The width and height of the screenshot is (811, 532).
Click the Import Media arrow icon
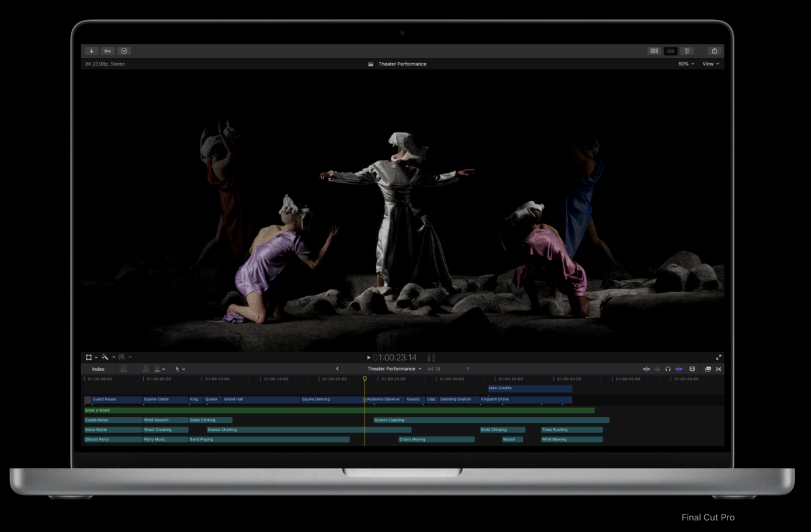[x=91, y=51]
